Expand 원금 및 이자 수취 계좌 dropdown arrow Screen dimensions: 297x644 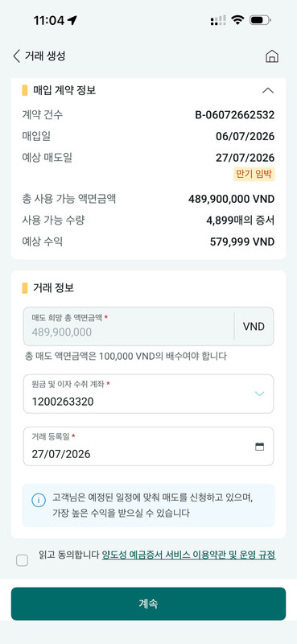(259, 394)
